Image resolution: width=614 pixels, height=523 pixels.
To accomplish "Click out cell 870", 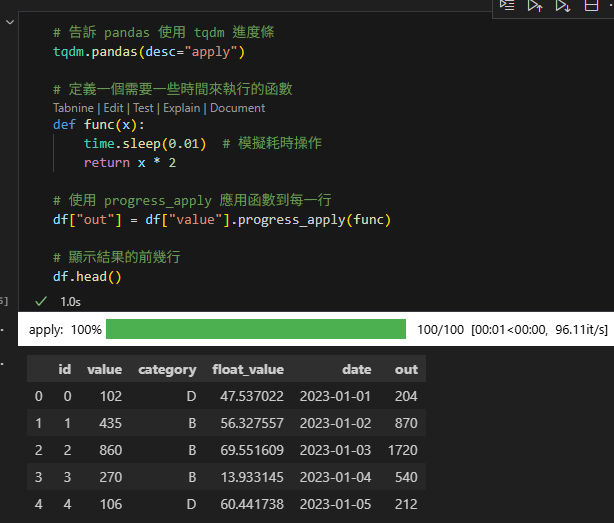I will coord(406,423).
